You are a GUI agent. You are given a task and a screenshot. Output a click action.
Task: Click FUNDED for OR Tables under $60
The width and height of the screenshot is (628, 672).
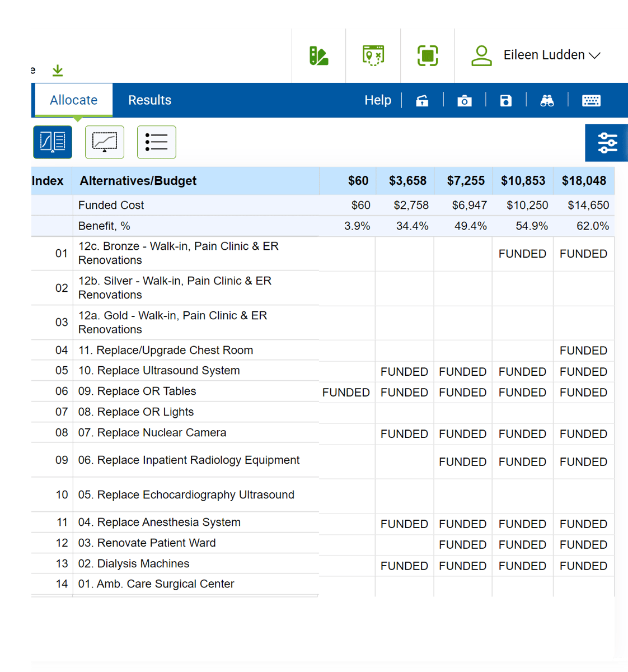pos(346,393)
